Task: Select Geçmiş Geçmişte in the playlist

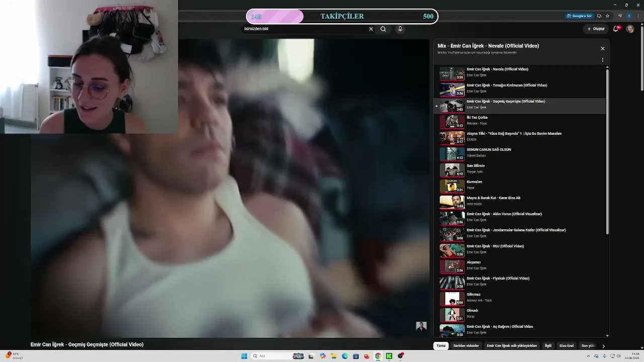Action: (520, 106)
